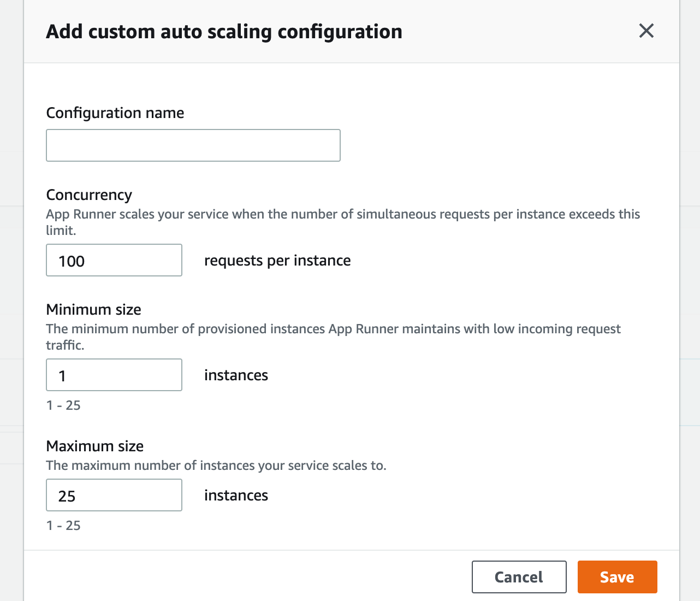The width and height of the screenshot is (700, 601).
Task: Click the Configuration name label above the input
Action: (x=115, y=113)
